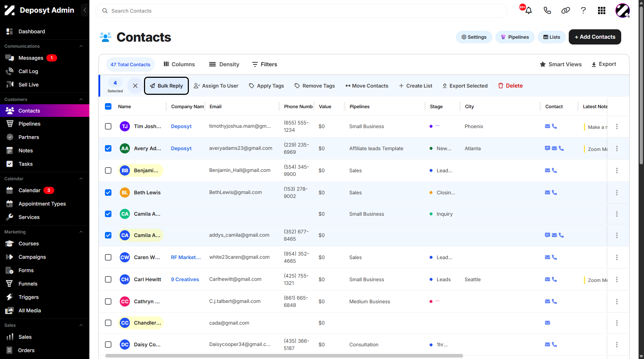The image size is (644, 359).
Task: Collapse the Customers sidebar section
Action: pos(81,100)
